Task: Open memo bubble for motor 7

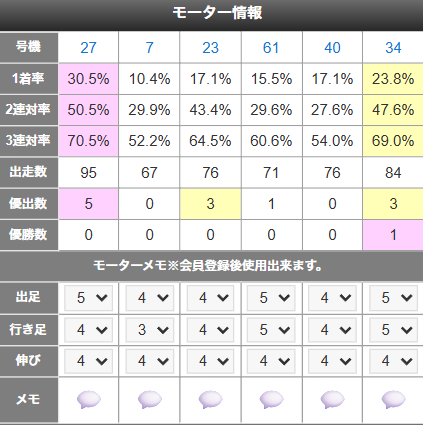Action: coord(150,399)
